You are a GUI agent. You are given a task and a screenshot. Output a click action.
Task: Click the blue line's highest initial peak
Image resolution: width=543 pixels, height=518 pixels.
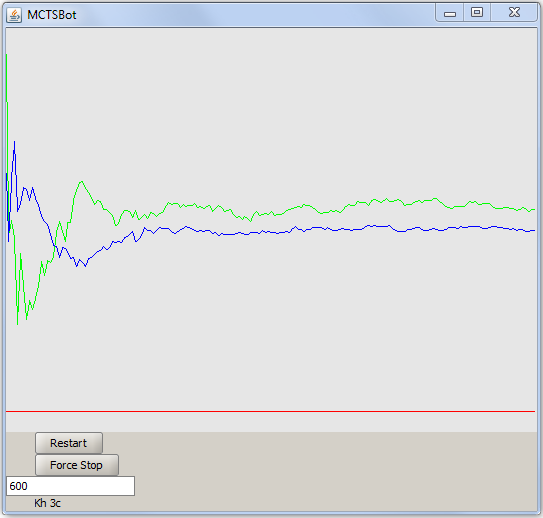(15, 142)
